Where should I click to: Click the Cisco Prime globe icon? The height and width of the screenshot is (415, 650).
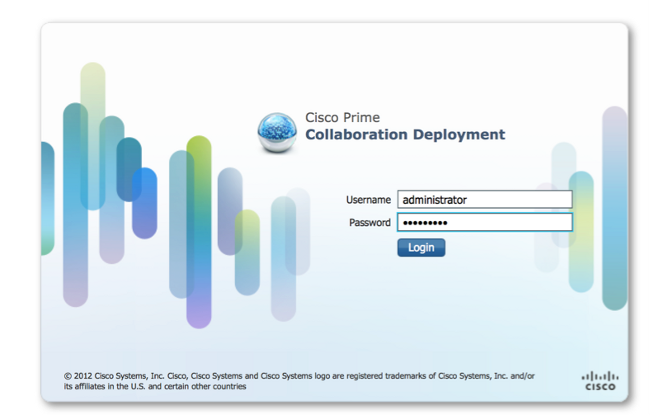tap(277, 133)
